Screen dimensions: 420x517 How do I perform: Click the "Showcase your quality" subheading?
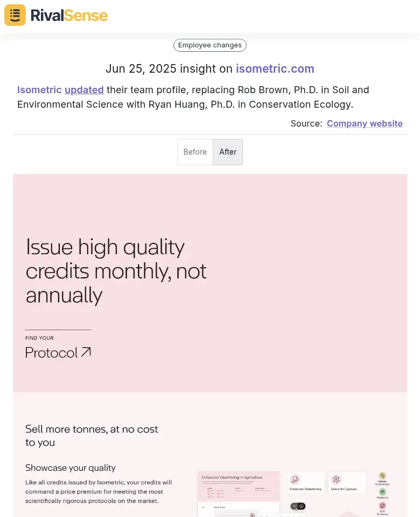(70, 468)
